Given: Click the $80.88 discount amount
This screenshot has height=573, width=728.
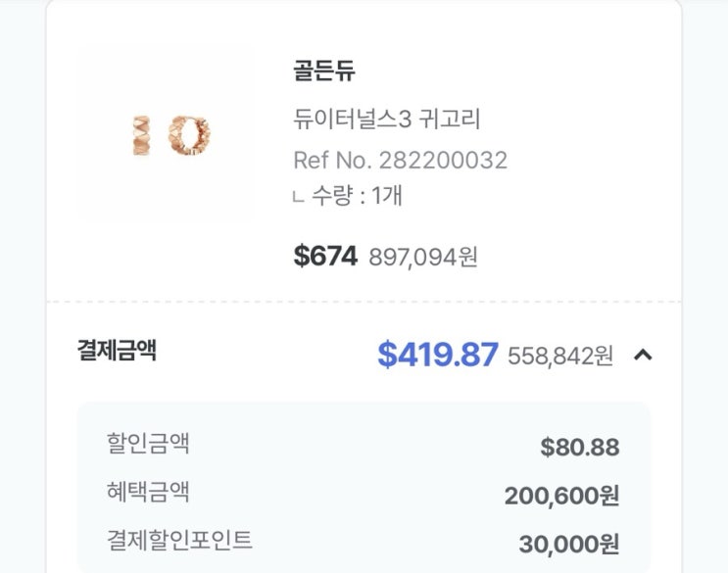Looking at the screenshot, I should pyautogui.click(x=579, y=448).
